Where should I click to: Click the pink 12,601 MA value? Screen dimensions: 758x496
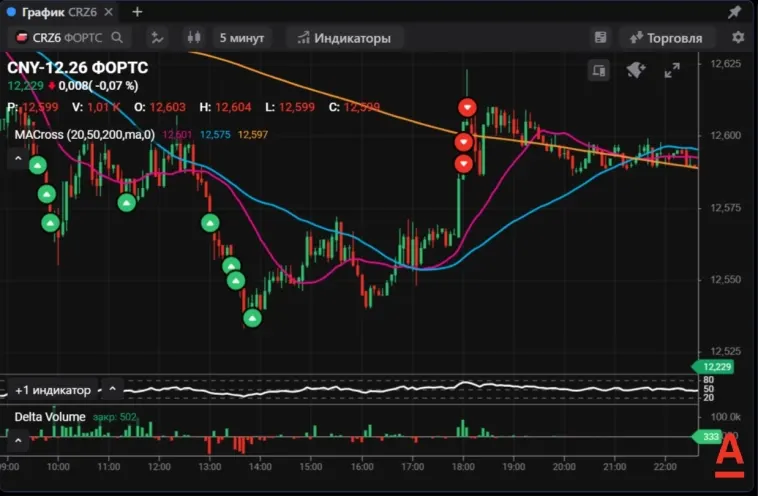point(177,135)
